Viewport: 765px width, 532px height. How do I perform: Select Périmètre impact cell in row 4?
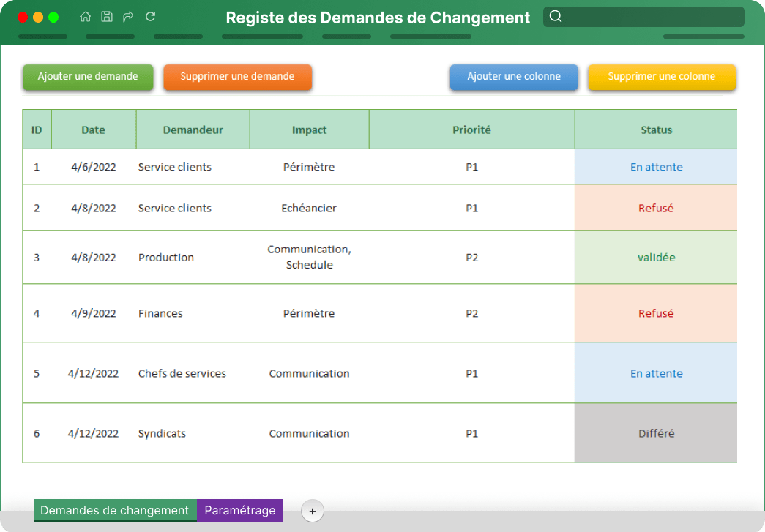(x=310, y=313)
